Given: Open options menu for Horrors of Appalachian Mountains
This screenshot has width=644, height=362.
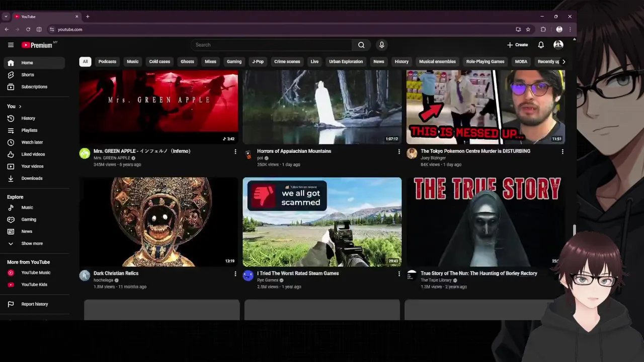Looking at the screenshot, I should pos(399,151).
